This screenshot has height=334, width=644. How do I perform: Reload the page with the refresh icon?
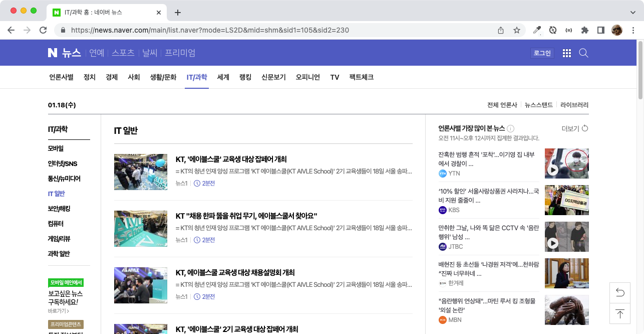click(43, 30)
